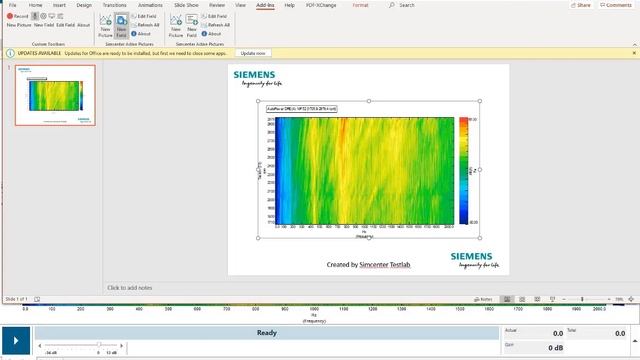
Task: Click the microphone icon next to Record
Action: (35, 16)
